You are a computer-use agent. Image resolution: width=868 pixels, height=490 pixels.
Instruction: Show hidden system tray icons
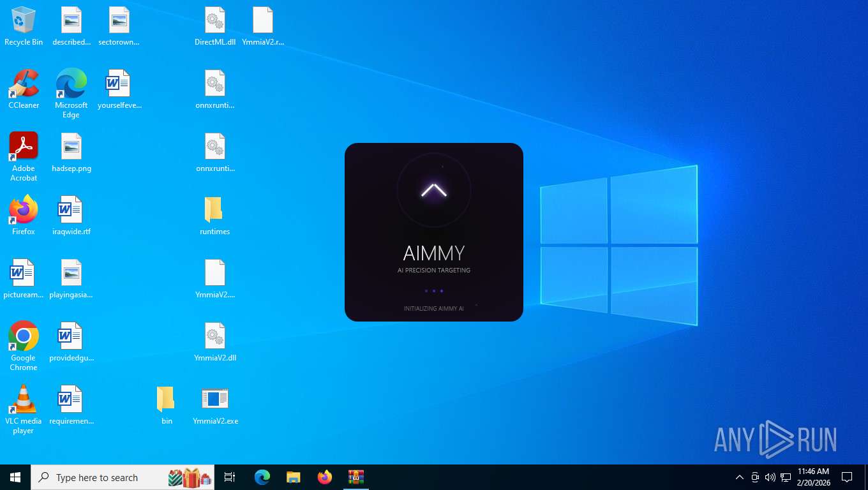[x=740, y=477]
